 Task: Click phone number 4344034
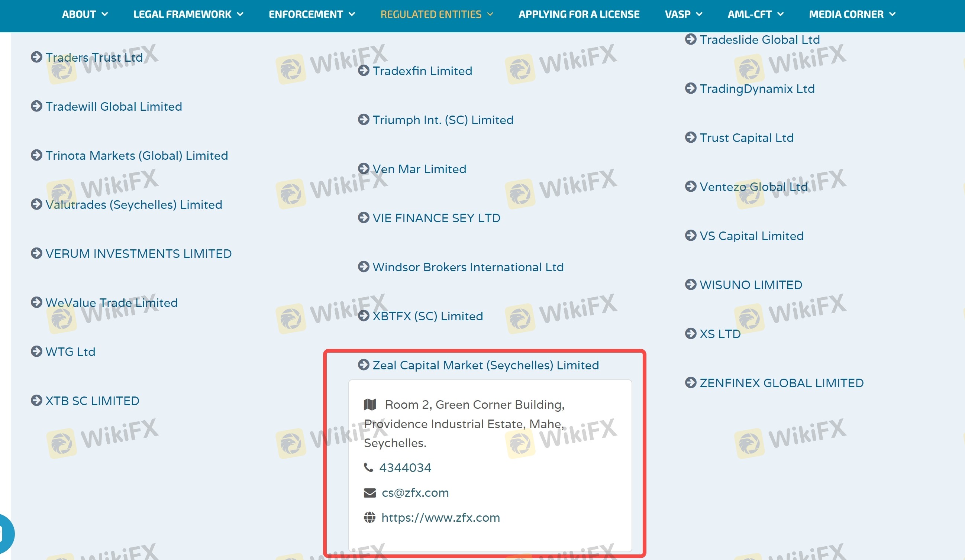[x=405, y=467]
